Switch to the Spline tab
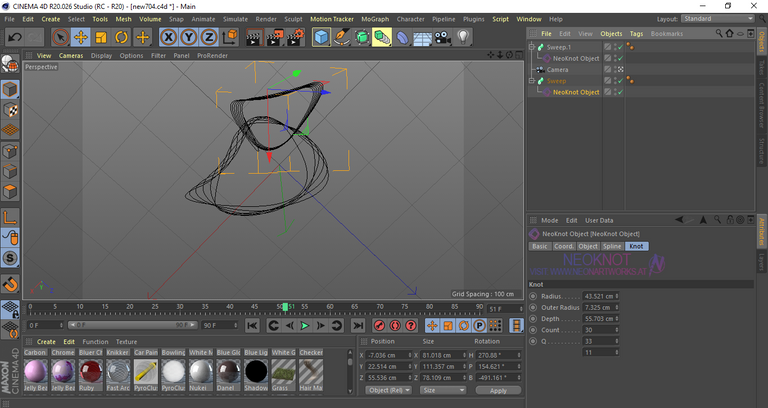 click(612, 246)
